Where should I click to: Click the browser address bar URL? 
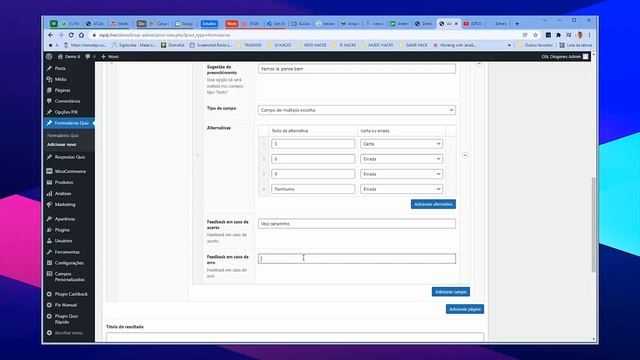pos(165,35)
